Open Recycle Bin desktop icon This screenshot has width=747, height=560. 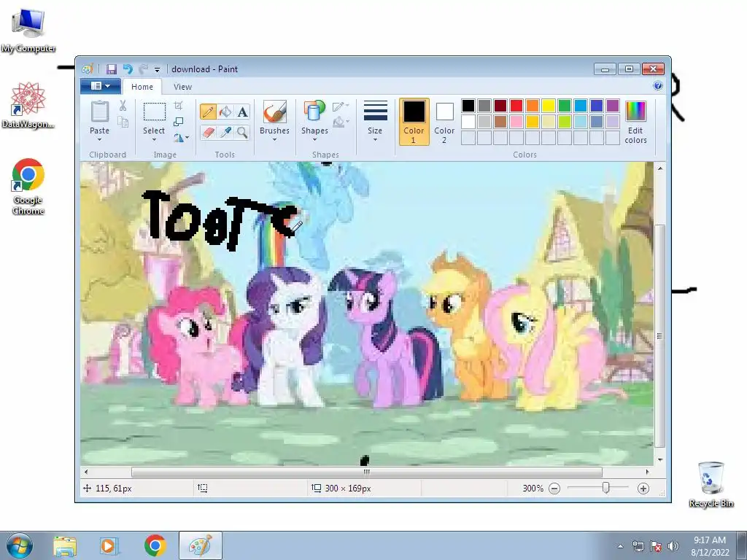[711, 484]
